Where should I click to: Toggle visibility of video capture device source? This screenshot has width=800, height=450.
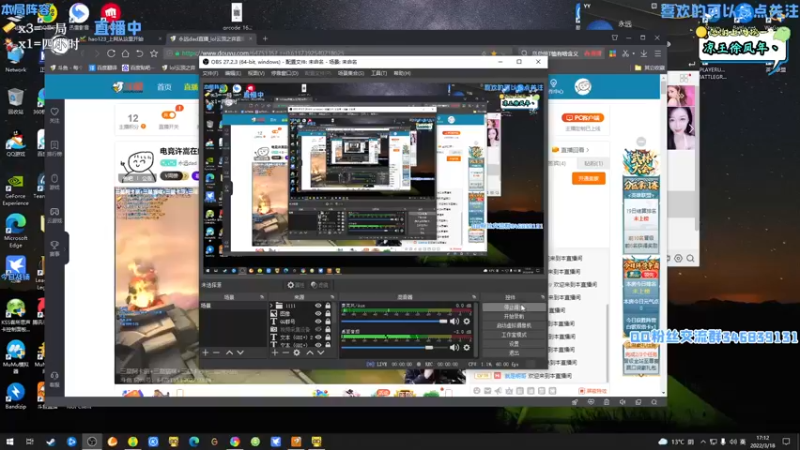click(x=318, y=329)
